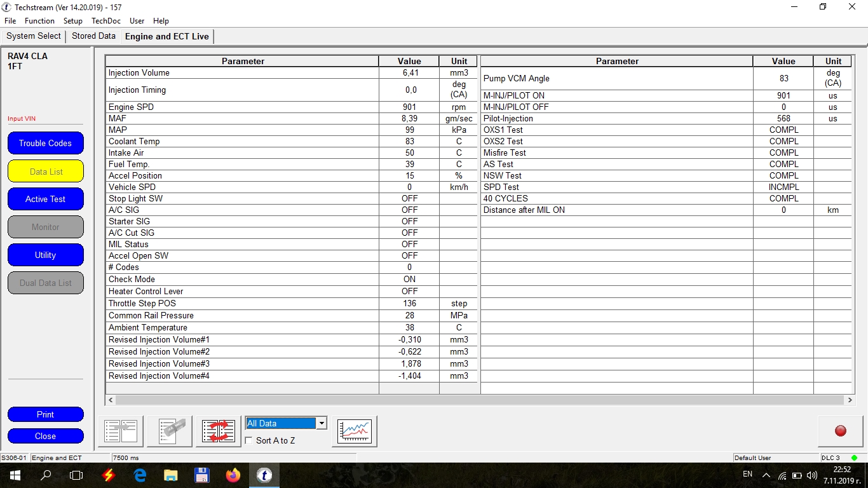Open the line graph view icon

[x=355, y=431]
